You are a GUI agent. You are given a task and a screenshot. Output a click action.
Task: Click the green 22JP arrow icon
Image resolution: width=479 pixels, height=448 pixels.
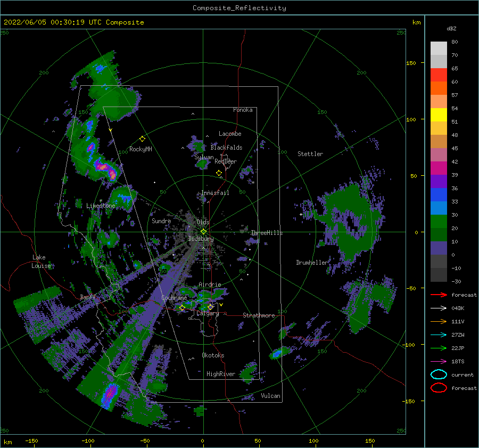click(x=439, y=348)
